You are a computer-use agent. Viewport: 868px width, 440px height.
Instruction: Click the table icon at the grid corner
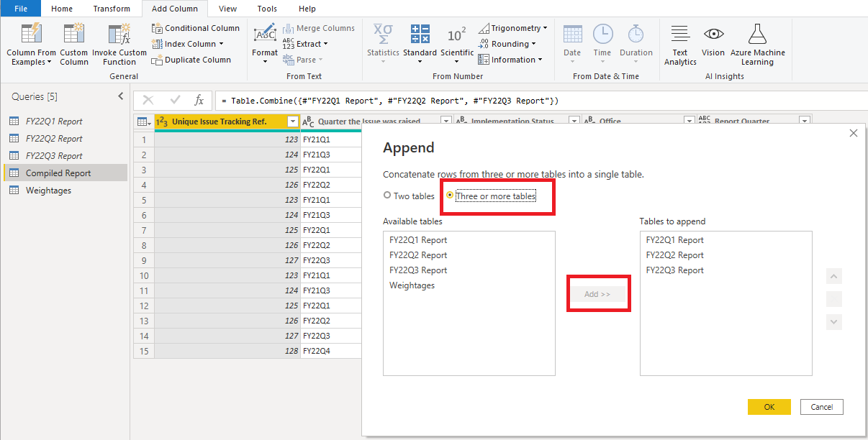click(144, 122)
